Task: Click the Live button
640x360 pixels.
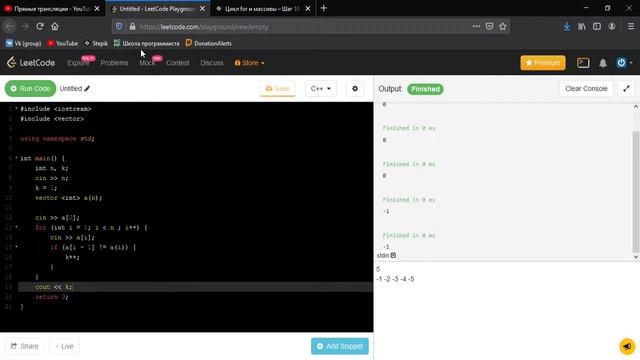Action: tap(64, 346)
